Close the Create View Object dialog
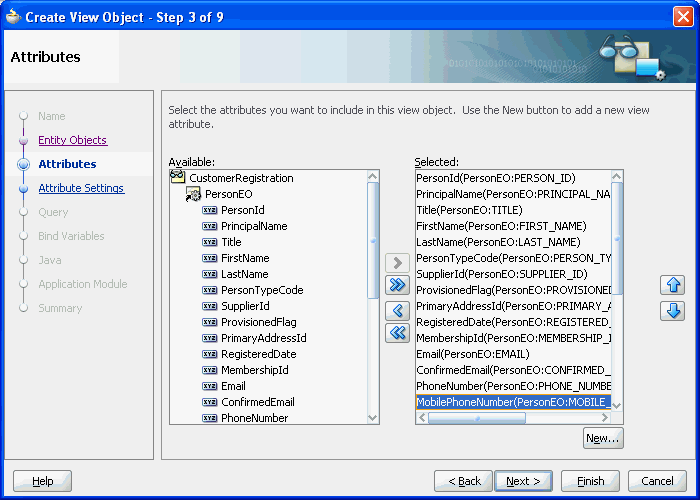This screenshot has width=700, height=500. coord(683,17)
